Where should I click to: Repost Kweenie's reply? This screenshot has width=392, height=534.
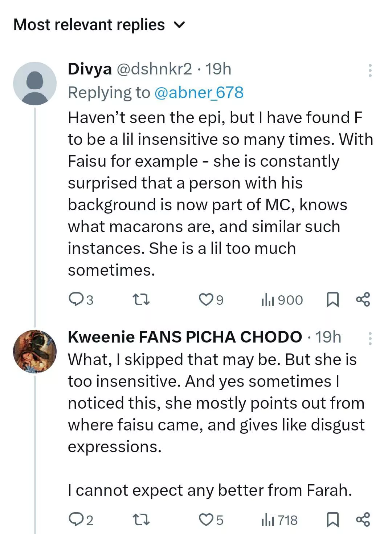pos(141,520)
